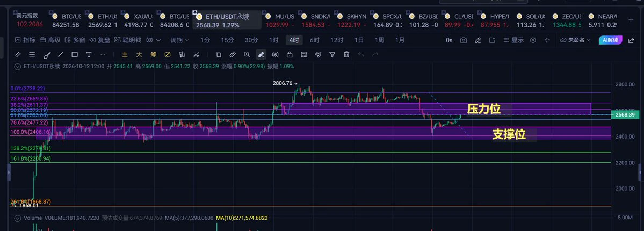Switch to 多窗 multi-window layout
The height and width of the screenshot is (231, 644).
[75, 40]
